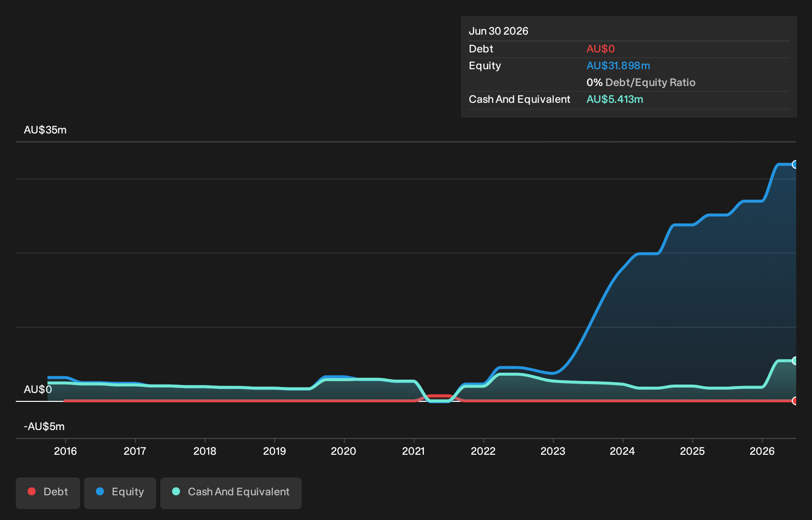
Task: Click the -AU$5m y-axis label
Action: 44,427
